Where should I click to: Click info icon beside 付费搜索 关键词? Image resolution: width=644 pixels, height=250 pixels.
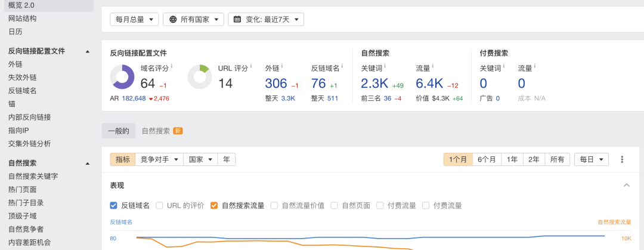click(503, 66)
